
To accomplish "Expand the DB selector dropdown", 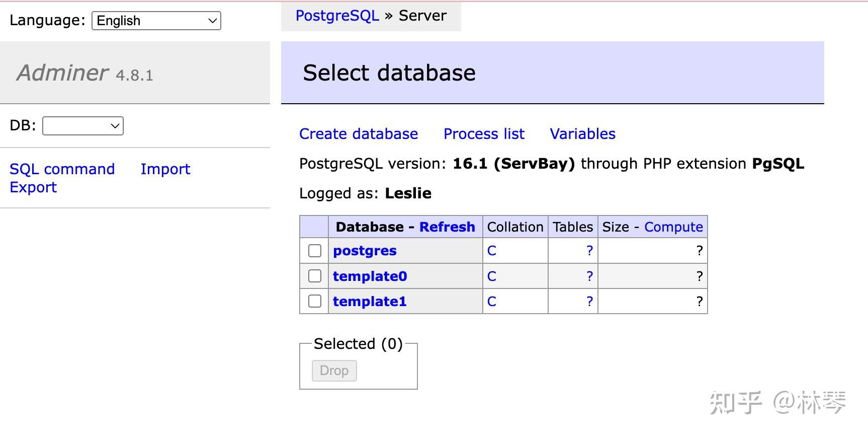I will click(x=83, y=126).
